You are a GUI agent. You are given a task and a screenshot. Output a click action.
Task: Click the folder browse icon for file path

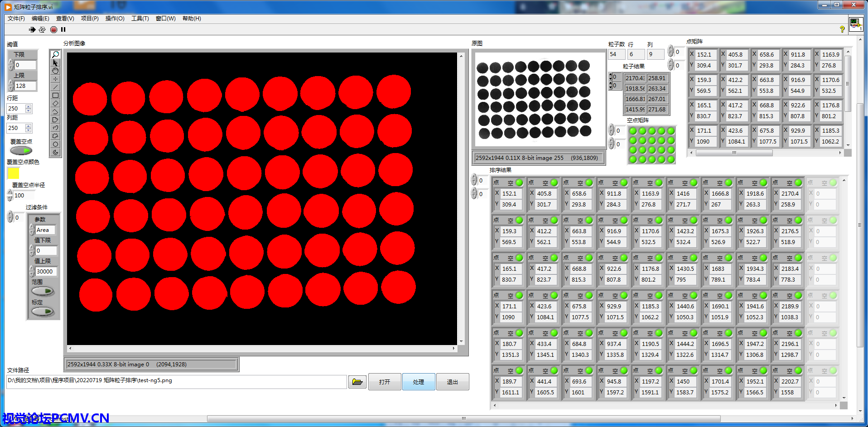pyautogui.click(x=357, y=382)
